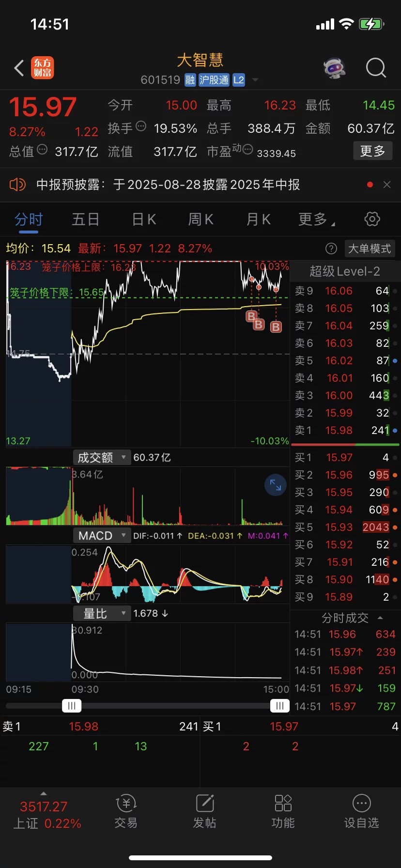This screenshot has width=401, height=868.
Task: Tap the last B buy marker on chart
Action: [x=276, y=326]
